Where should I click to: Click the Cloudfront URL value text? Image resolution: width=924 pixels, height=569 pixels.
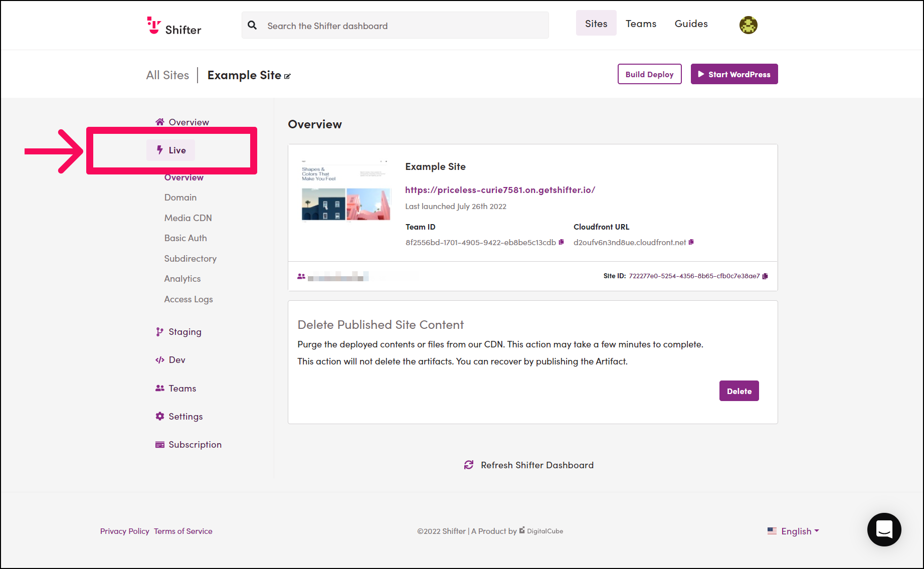tap(630, 243)
